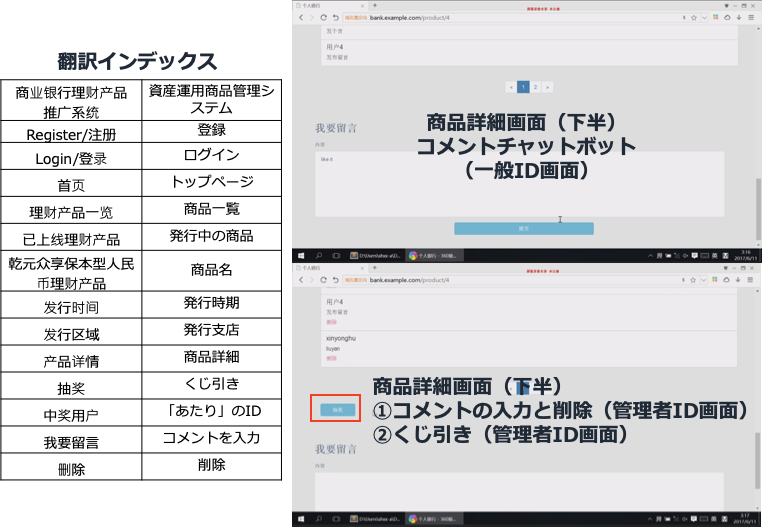
Task: Open Windows Start menu in lower taskbar
Action: [x=301, y=519]
